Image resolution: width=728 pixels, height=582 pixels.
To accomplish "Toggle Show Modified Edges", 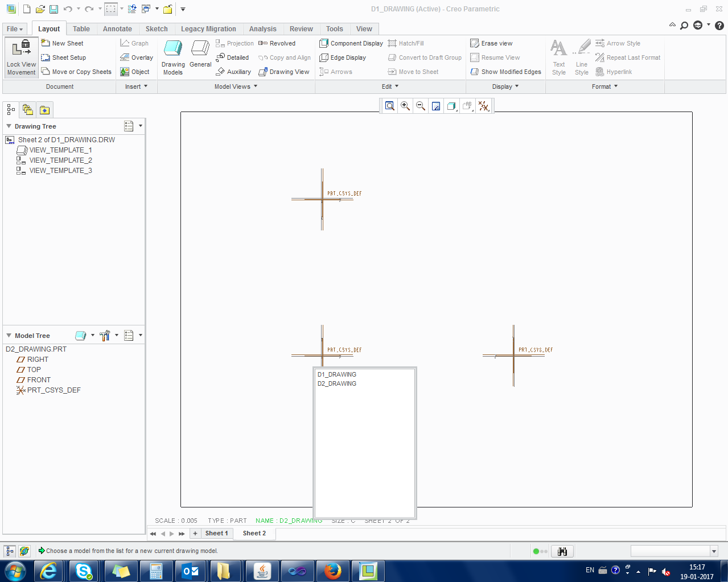I will tap(505, 72).
